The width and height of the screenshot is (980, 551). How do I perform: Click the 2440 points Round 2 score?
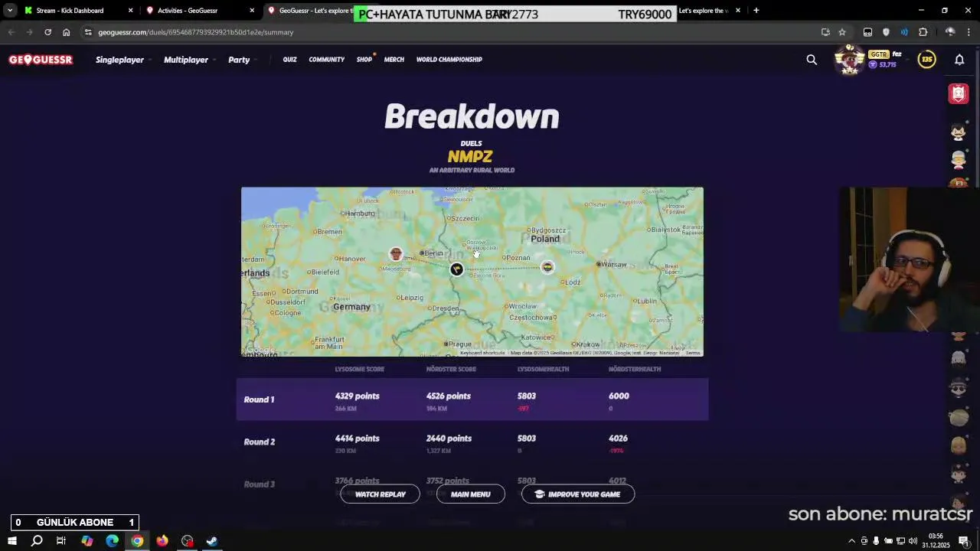(449, 439)
